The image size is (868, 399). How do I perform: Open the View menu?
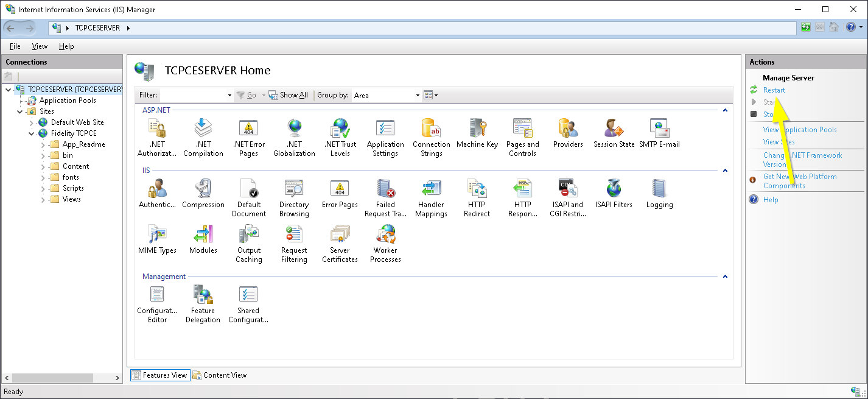click(x=40, y=46)
